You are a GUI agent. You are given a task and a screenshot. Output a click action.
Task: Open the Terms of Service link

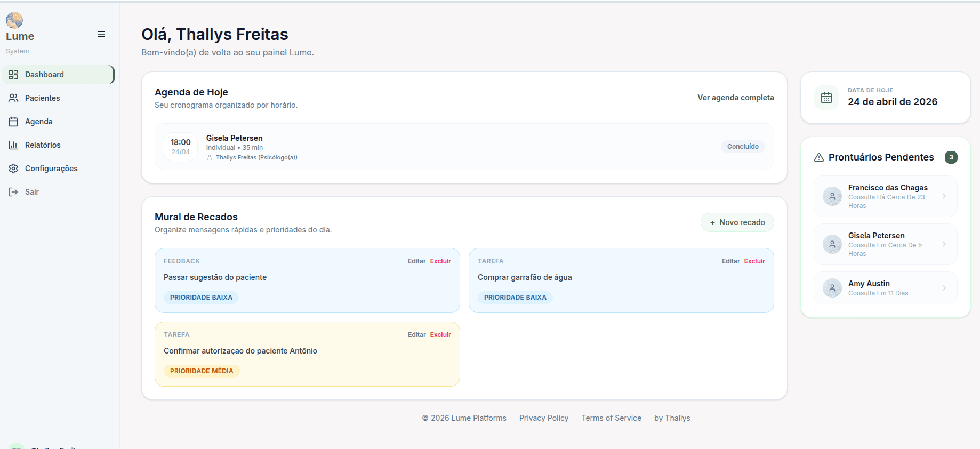click(611, 418)
